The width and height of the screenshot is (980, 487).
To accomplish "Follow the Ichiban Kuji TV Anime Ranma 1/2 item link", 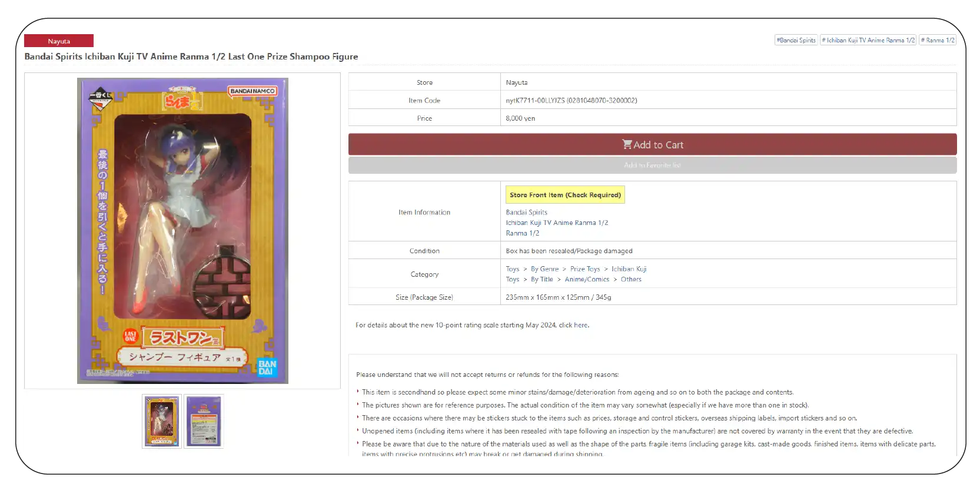I will [x=557, y=223].
